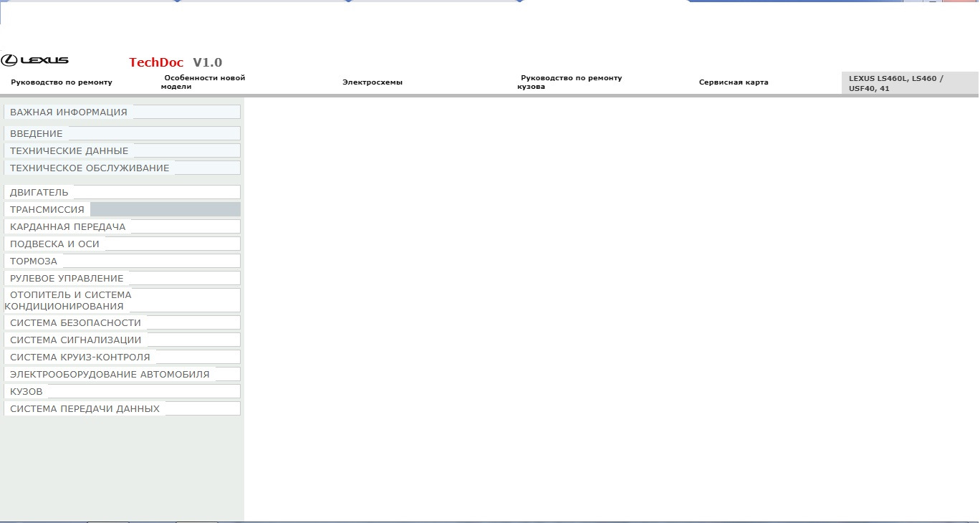Click the Lexus logo
Screen dimensions: 980x523
tap(35, 60)
